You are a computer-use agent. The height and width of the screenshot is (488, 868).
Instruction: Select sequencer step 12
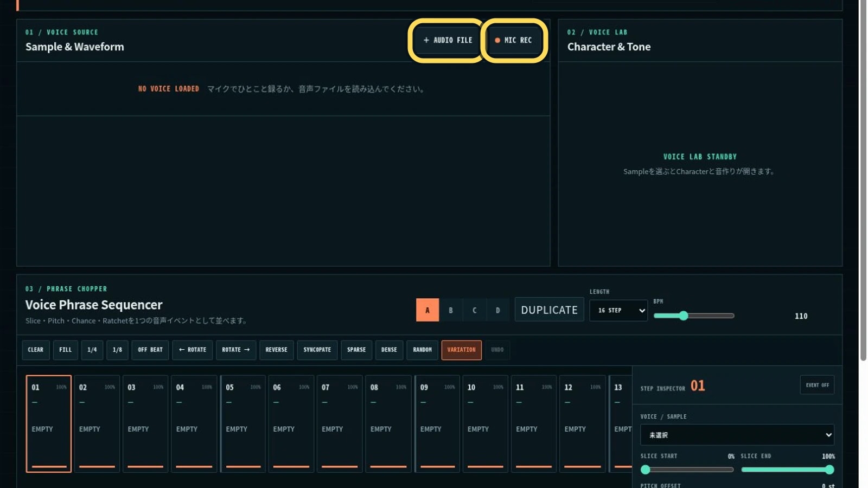click(583, 423)
